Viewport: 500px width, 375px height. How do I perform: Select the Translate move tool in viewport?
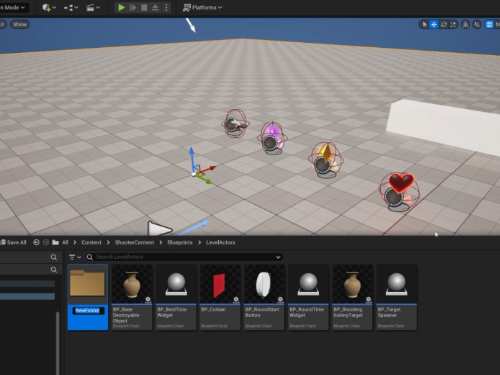coord(434,24)
